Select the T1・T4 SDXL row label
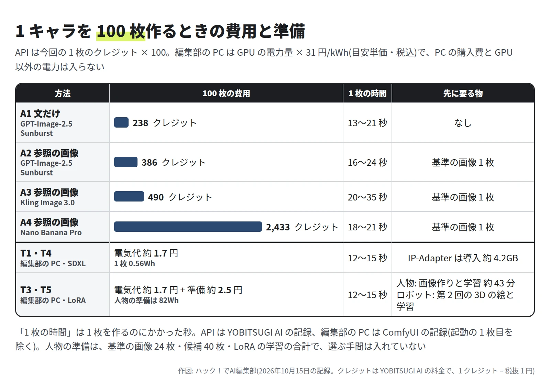Screen dimensions: 550x392 (63, 258)
